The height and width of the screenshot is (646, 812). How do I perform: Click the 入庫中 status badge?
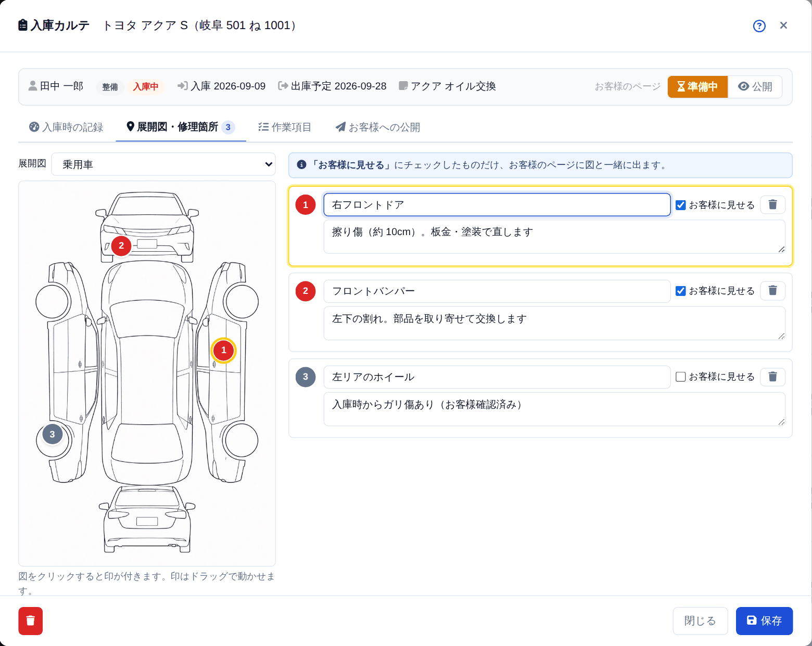146,87
